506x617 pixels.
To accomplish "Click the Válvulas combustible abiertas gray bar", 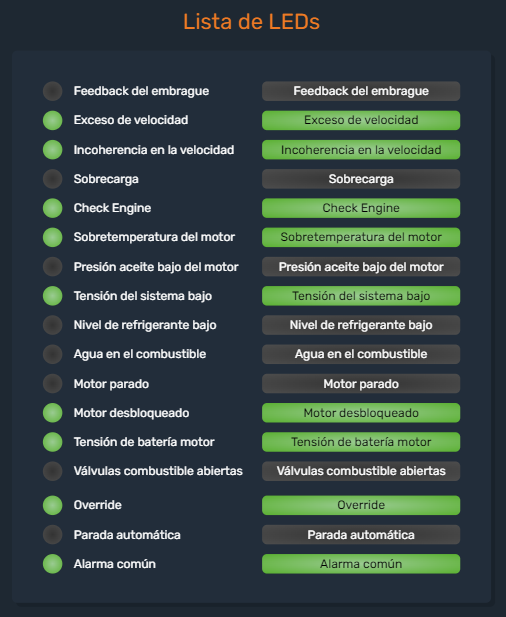I will 361,471.
